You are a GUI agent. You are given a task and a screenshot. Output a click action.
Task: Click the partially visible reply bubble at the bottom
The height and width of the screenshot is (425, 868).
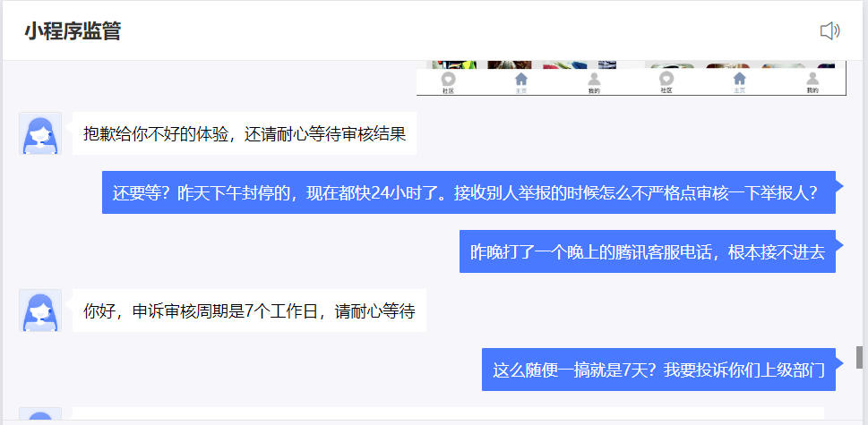click(448, 413)
